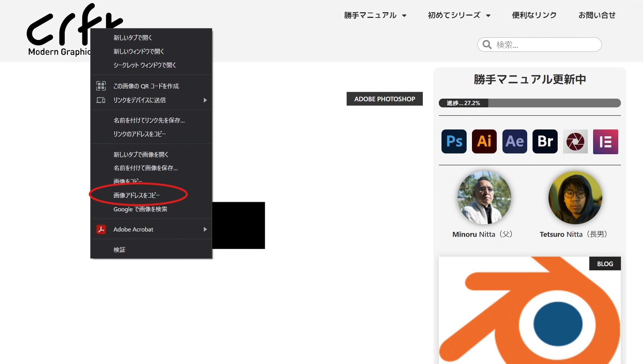Open the 便利なリンク nav link

click(534, 15)
